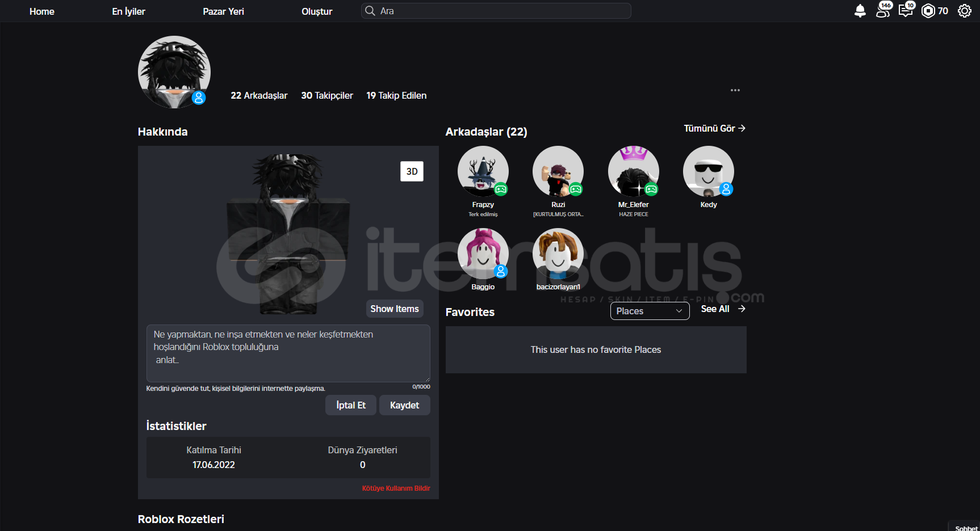Screen dimensions: 980x531
Task: Open the 19 Takip Edilen link
Action: (396, 95)
